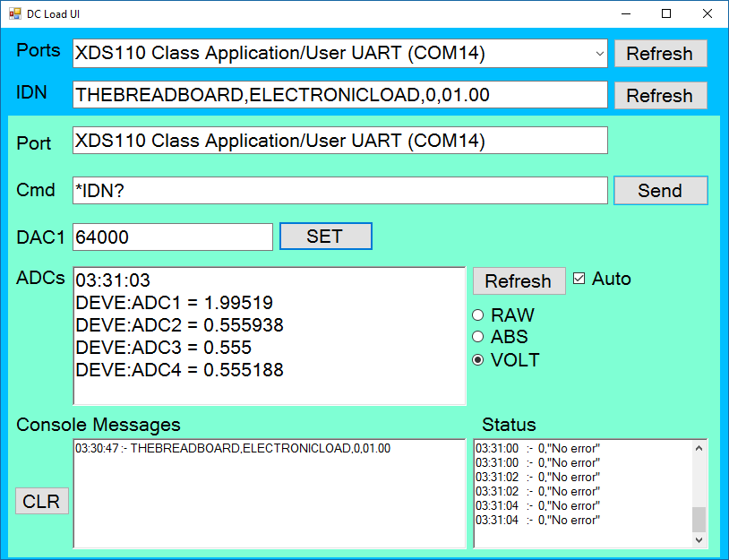Select the ABS radio button

(477, 336)
